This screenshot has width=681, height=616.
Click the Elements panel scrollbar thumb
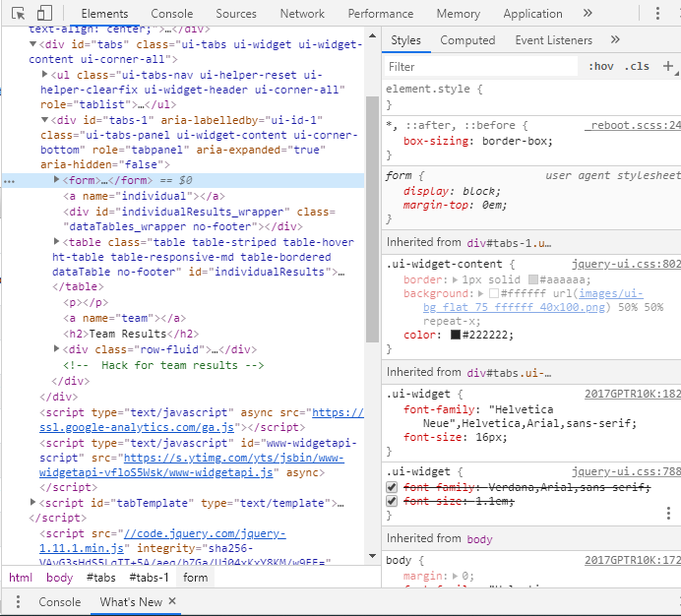372,219
